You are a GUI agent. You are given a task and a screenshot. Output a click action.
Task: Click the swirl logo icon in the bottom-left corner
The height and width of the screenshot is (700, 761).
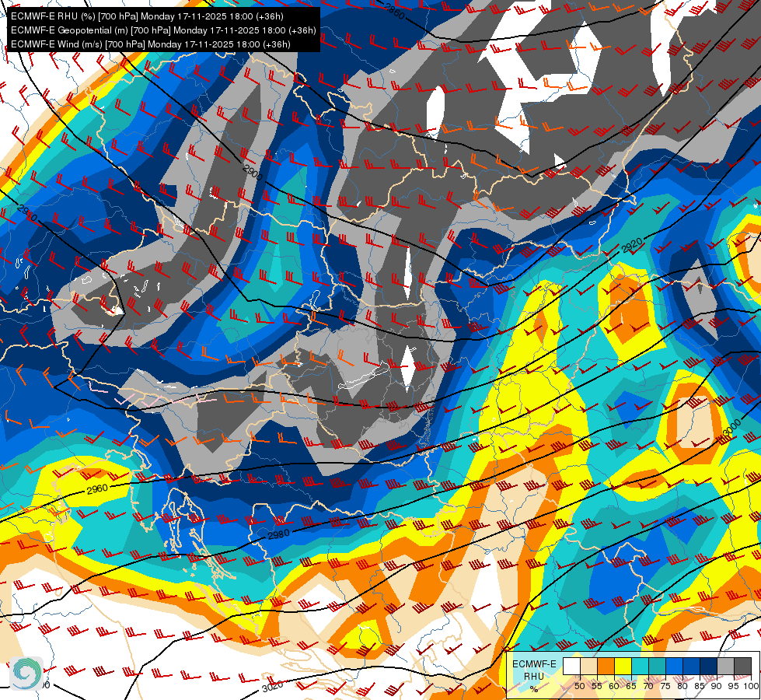(26, 674)
